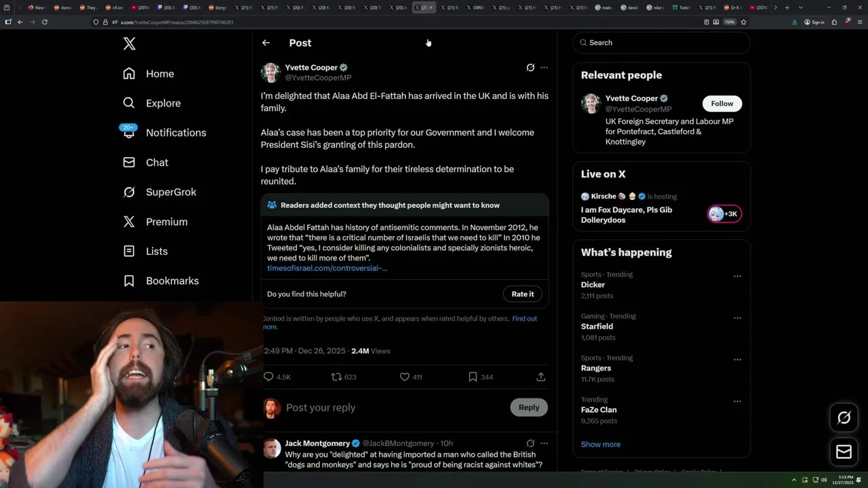Click the Bookmarks ribbon icon in sidebar

click(x=129, y=281)
